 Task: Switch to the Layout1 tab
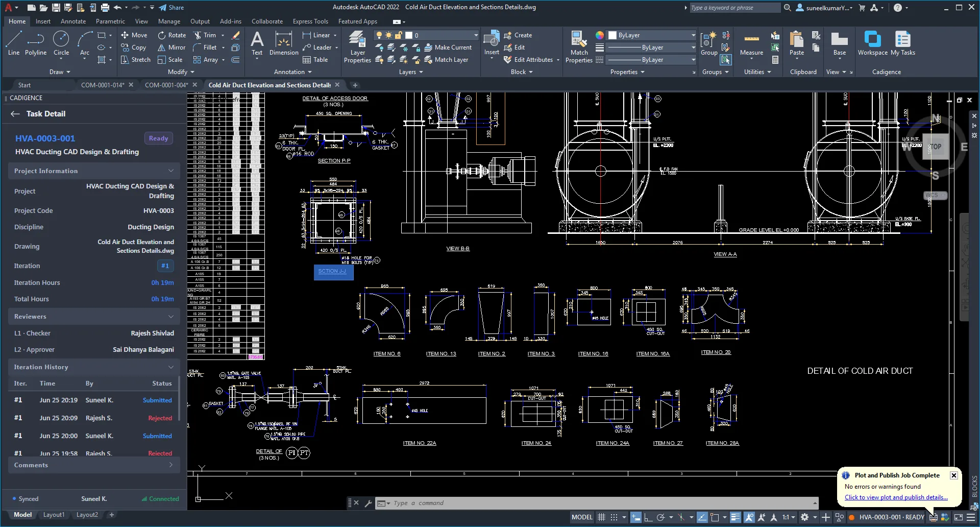[x=54, y=515]
